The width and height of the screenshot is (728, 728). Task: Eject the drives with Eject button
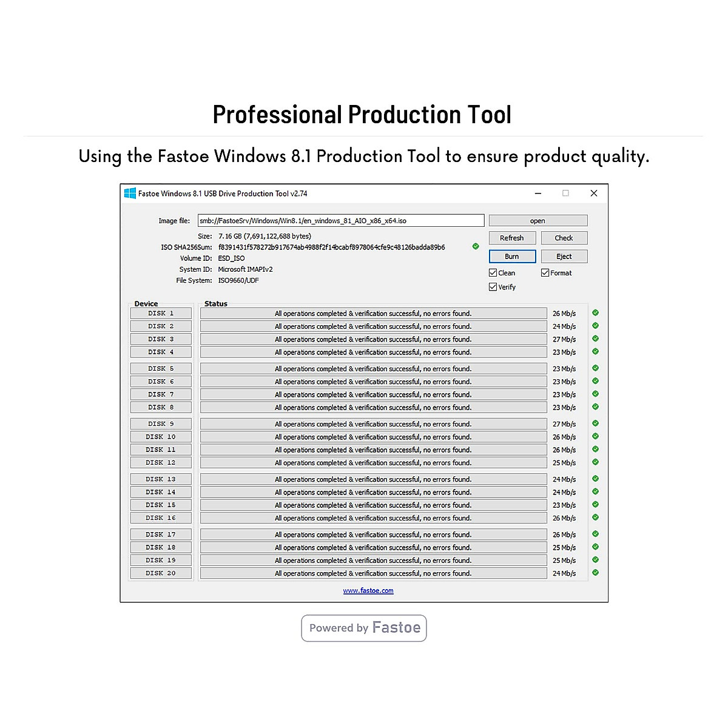click(564, 257)
